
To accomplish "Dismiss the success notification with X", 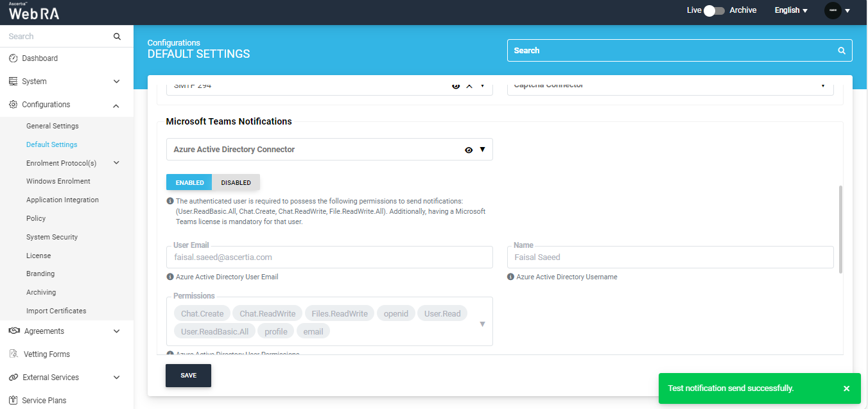I will click(x=846, y=388).
